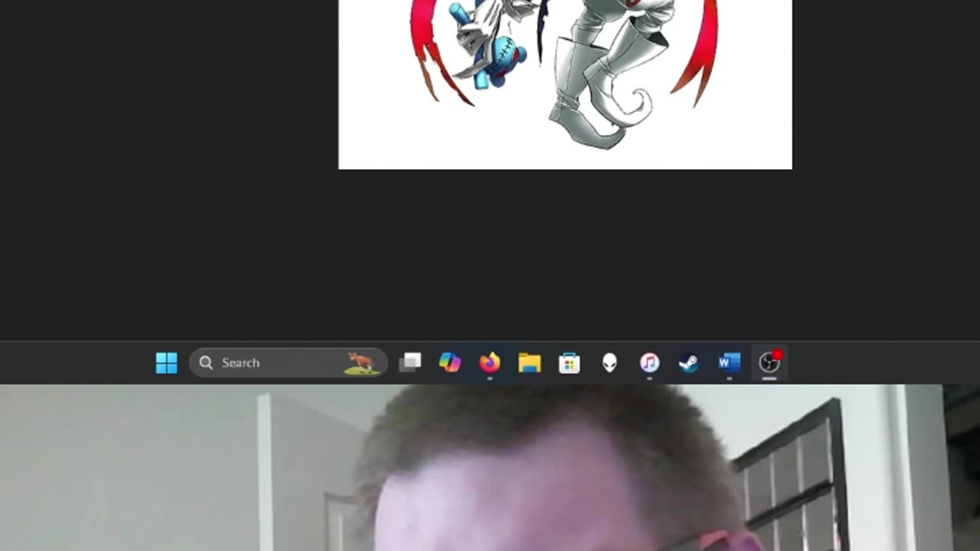Open File Explorer from the taskbar

point(530,363)
